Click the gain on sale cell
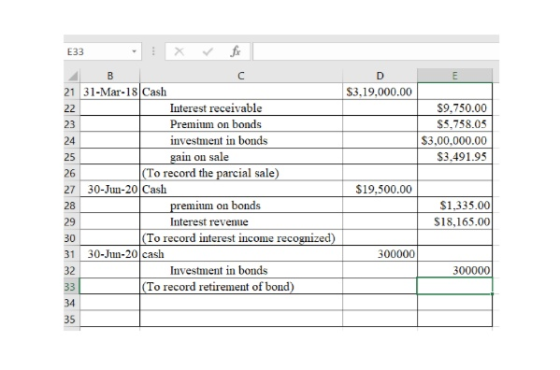Screen dimensions: 560x370 point(241,157)
